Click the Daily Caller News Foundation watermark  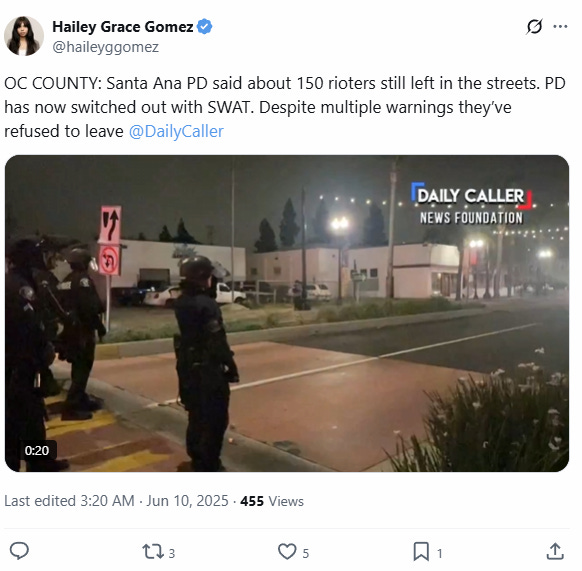tap(471, 204)
